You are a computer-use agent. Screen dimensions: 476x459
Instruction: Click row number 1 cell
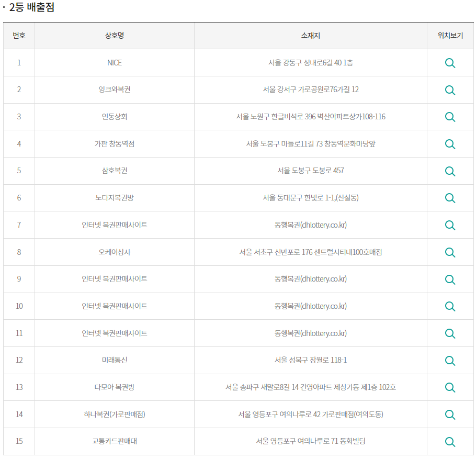point(19,63)
